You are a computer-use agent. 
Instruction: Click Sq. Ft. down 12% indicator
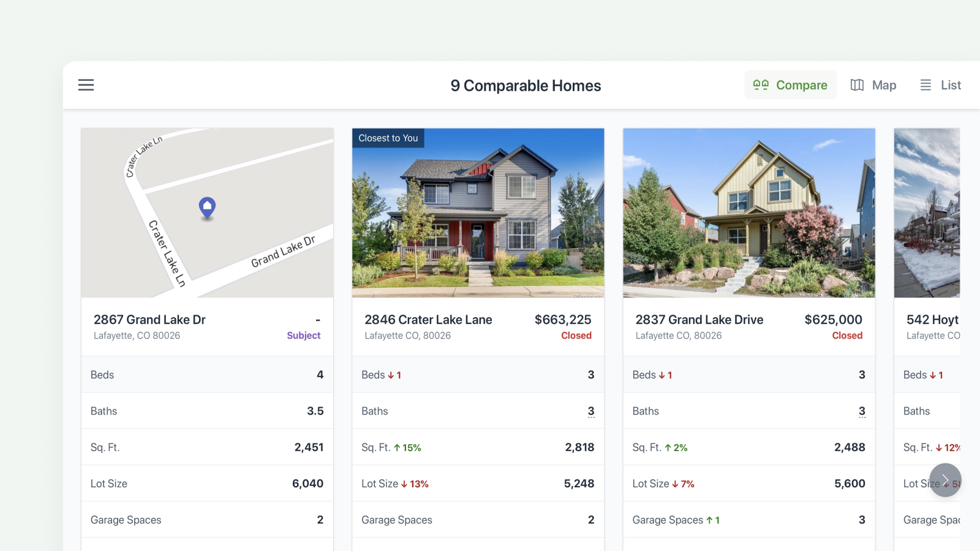(x=948, y=448)
